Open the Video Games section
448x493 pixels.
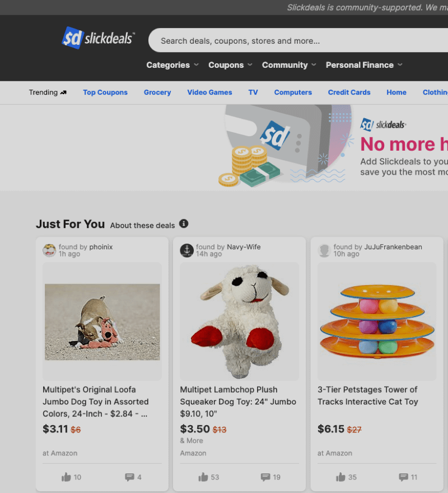click(x=209, y=92)
